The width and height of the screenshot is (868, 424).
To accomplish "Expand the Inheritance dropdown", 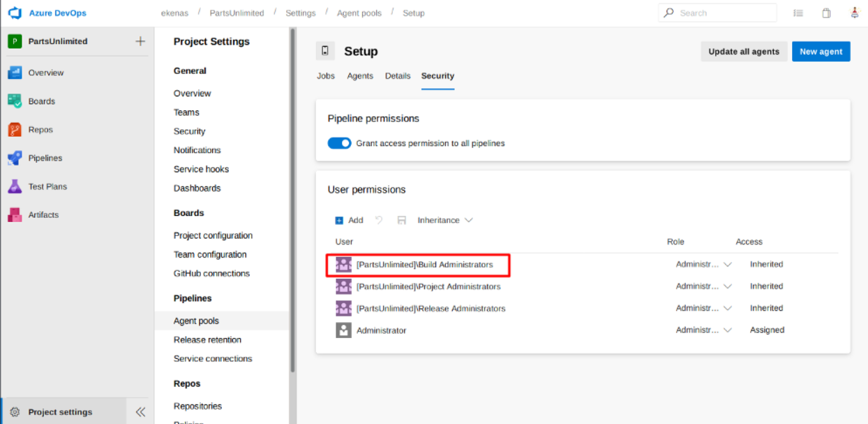I will click(x=444, y=220).
